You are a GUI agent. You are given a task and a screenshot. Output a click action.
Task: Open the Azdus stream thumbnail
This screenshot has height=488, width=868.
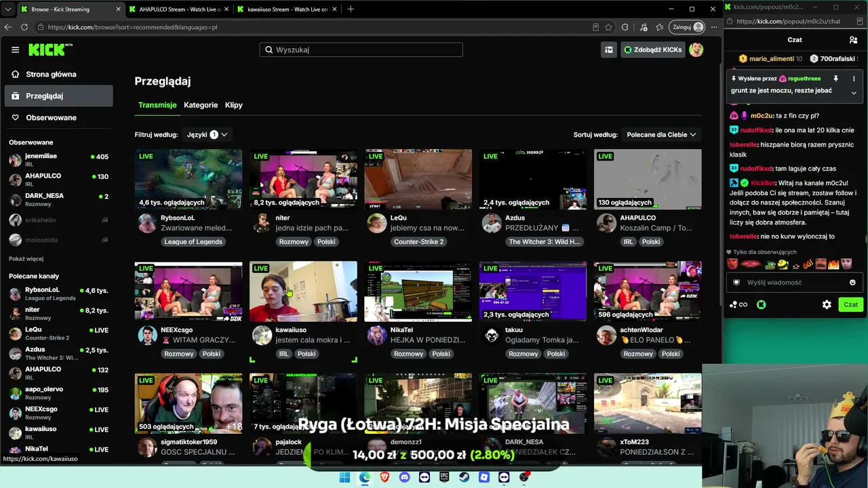(533, 179)
